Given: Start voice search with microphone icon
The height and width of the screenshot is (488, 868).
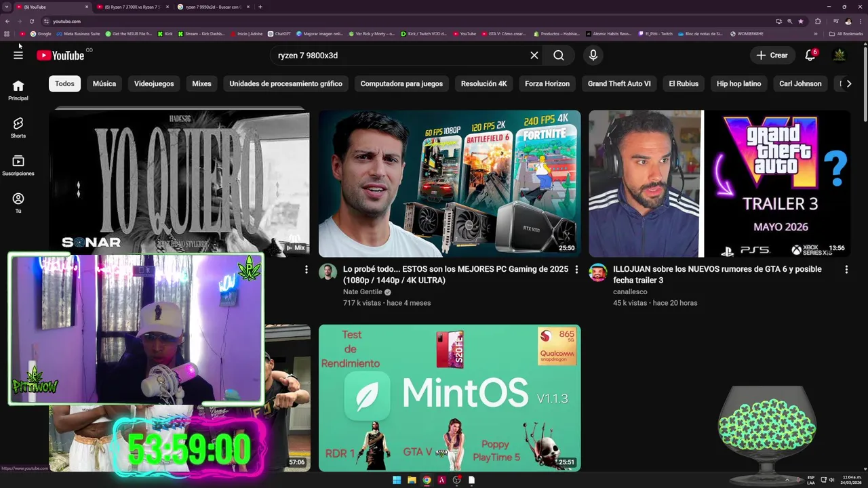Looking at the screenshot, I should [x=593, y=56].
